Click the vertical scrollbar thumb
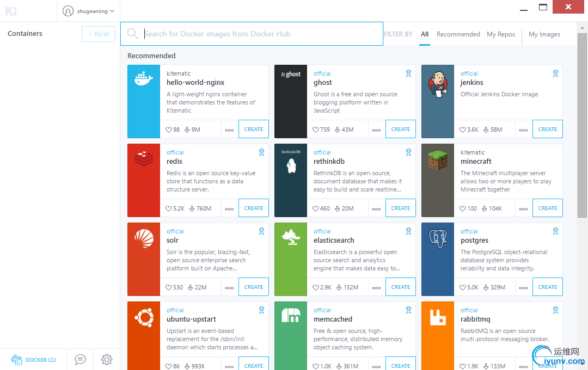This screenshot has height=370, width=588. (x=582, y=125)
